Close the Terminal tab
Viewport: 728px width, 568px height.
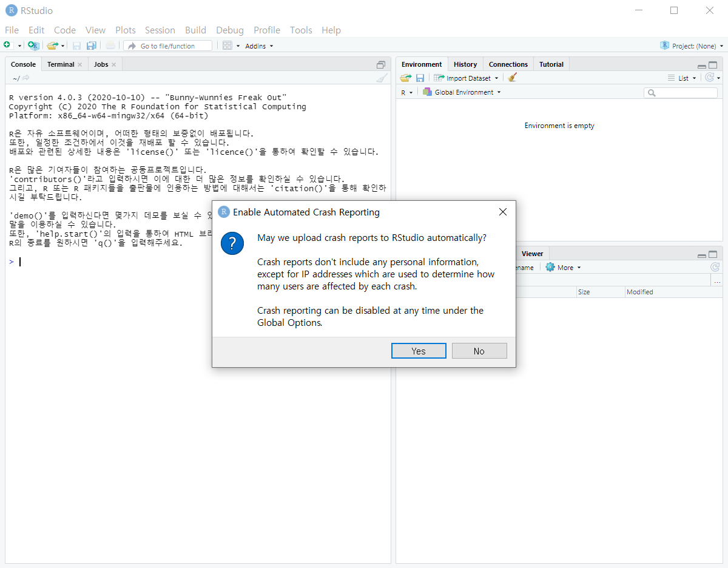click(79, 64)
